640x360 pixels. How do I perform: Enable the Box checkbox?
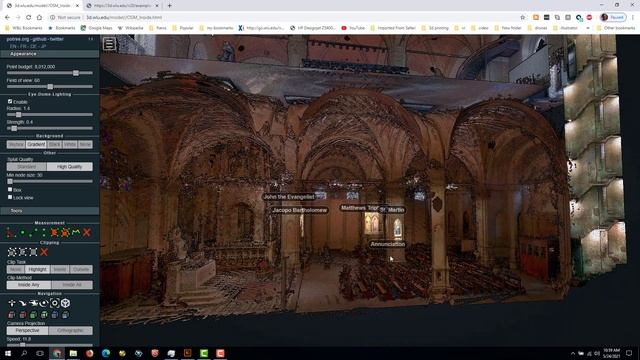pos(10,190)
